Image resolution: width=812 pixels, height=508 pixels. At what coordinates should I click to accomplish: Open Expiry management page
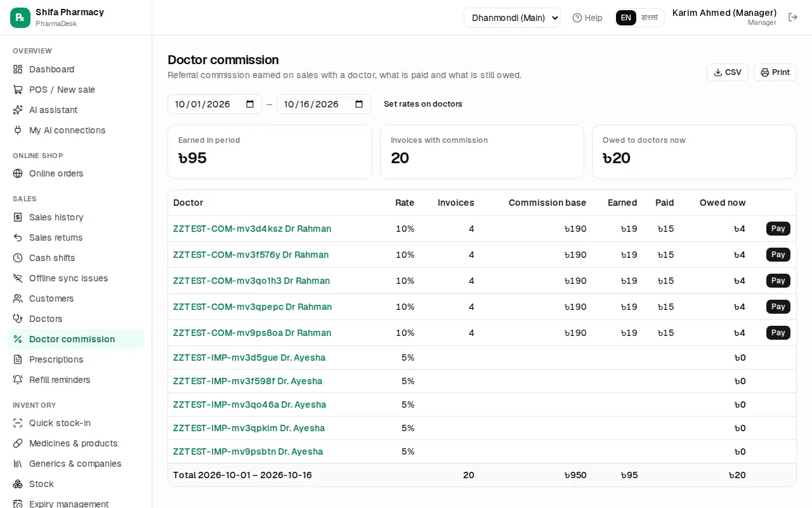pos(76,504)
